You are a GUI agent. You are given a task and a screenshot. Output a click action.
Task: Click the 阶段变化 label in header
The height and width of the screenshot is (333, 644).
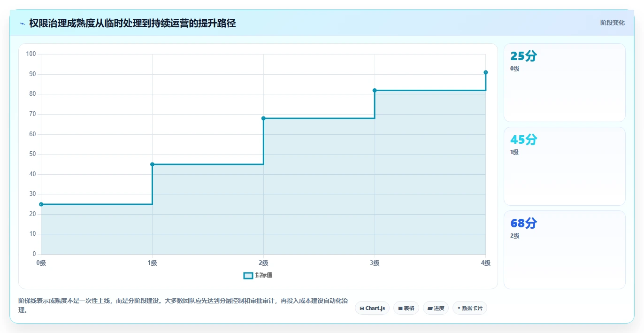click(x=613, y=23)
